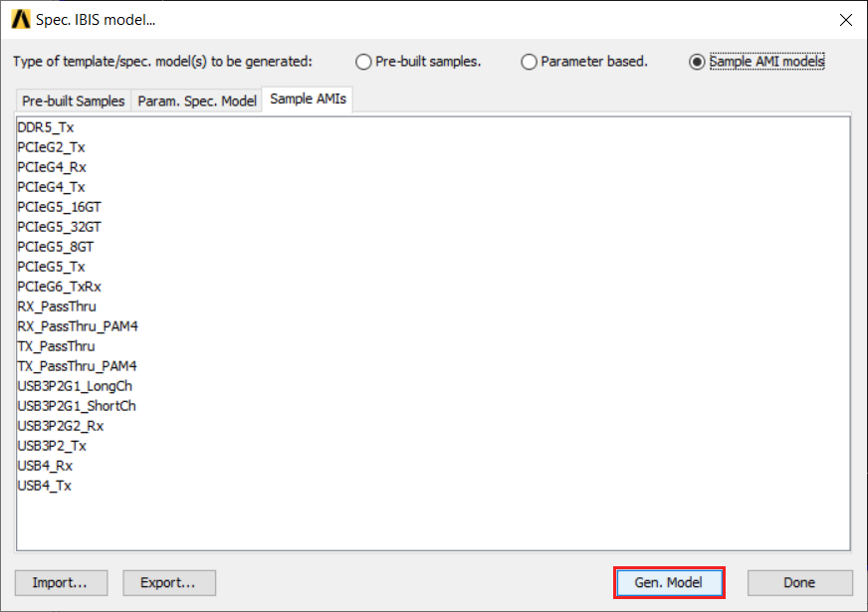The image size is (868, 612).
Task: Switch to the Sample AMIs tab
Action: click(308, 100)
